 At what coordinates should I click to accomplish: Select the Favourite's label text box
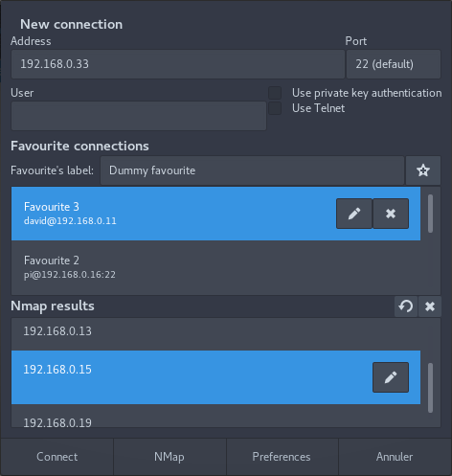[x=253, y=170]
